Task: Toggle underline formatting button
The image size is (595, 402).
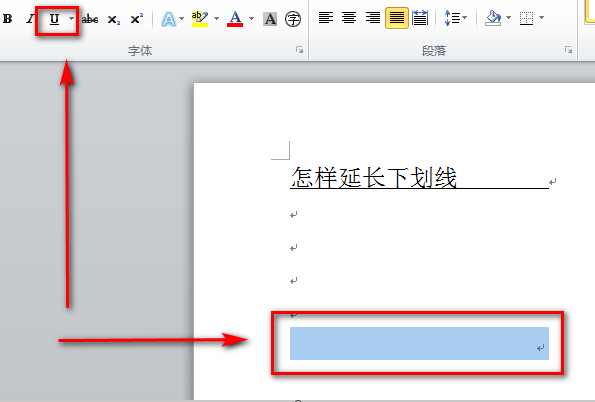Action: [54, 19]
